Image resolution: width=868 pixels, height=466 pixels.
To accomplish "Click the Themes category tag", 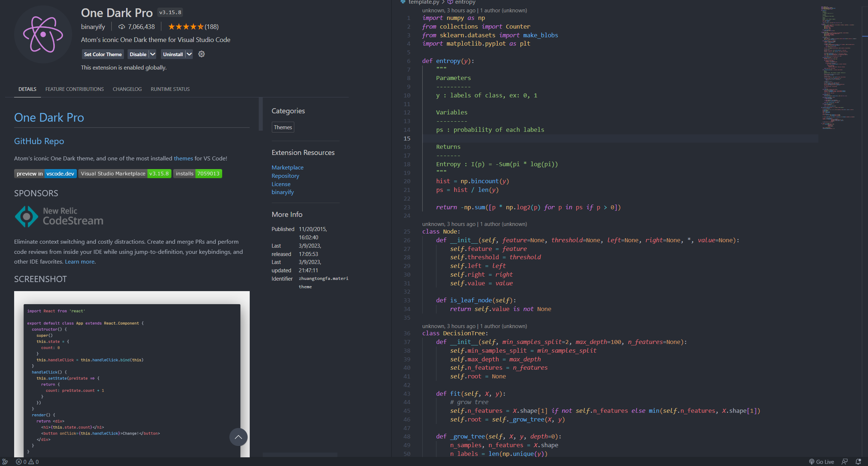I will click(283, 127).
